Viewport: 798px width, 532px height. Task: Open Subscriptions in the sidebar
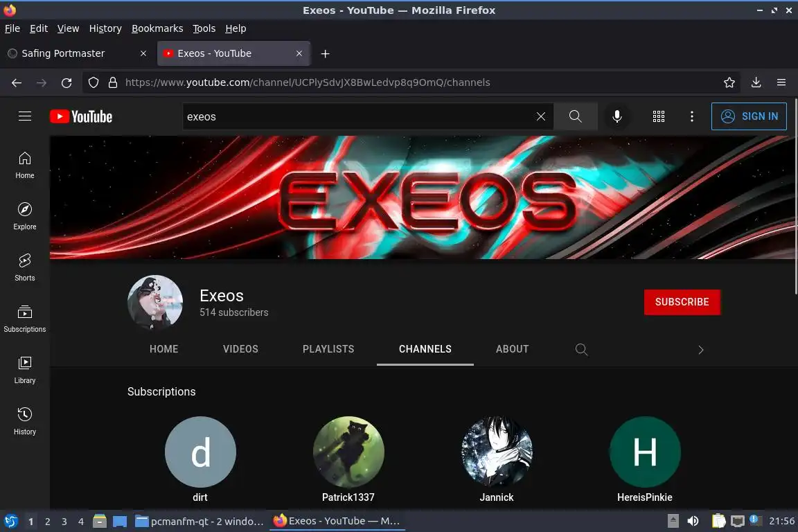24,319
